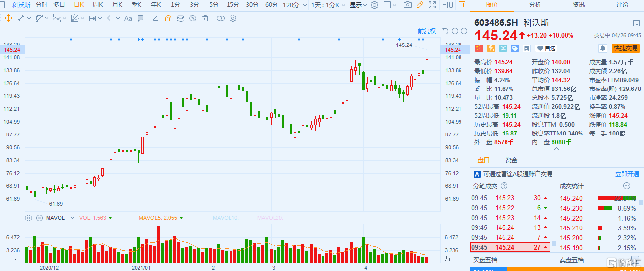Open the stock detail list icon
Image resolution: width=644 pixels, height=271 pixels.
pos(636,23)
